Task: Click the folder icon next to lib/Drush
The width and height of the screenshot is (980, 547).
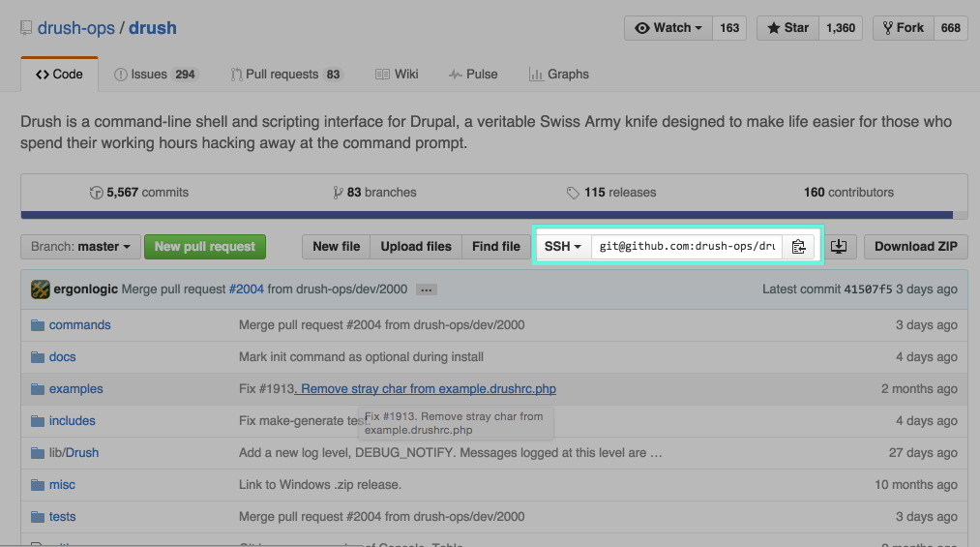Action: coord(38,452)
